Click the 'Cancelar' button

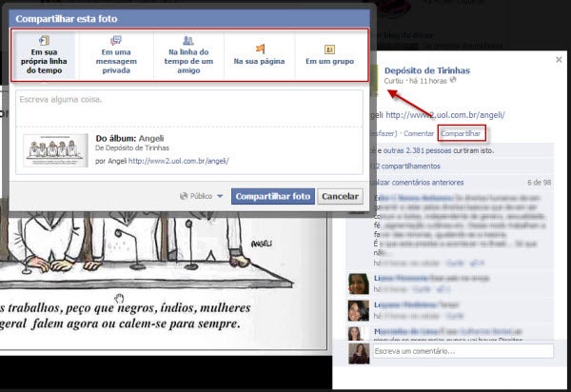pyautogui.click(x=340, y=196)
